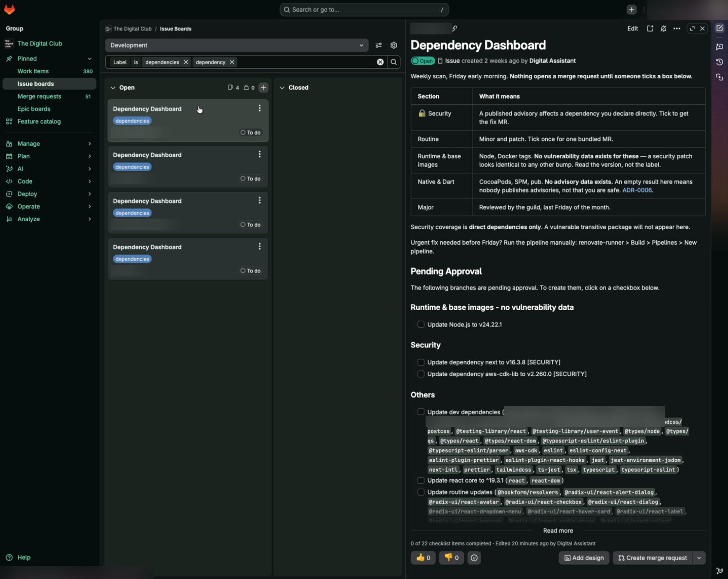728x579 pixels.
Task: Open Work items in sidebar
Action: [x=49, y=71]
